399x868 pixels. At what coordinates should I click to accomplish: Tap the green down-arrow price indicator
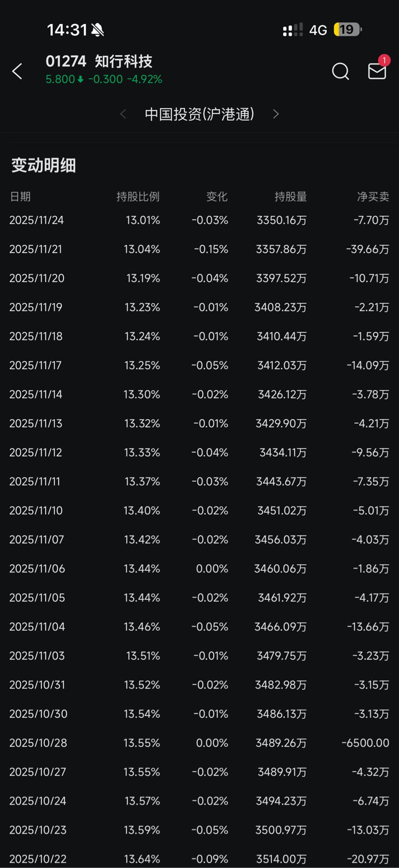81,80
